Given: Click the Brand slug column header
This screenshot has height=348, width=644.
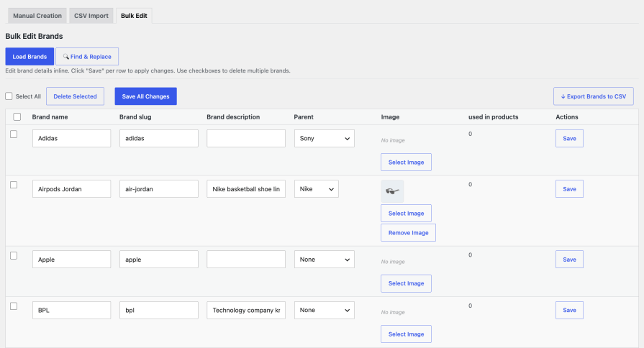Looking at the screenshot, I should [135, 117].
